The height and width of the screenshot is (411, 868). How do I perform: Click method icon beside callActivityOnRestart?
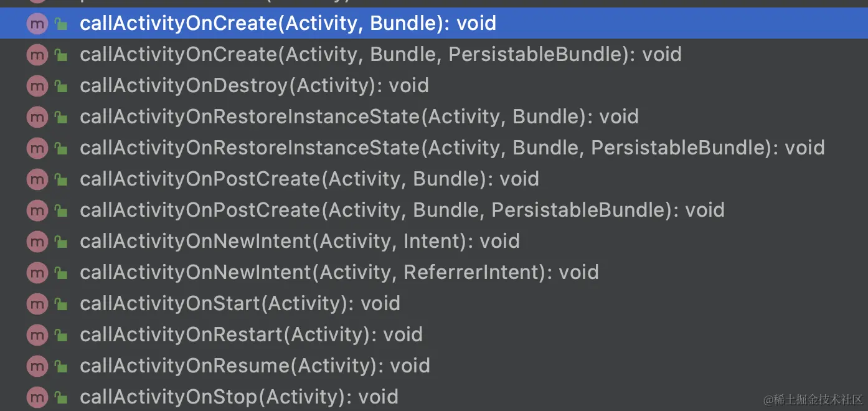click(x=37, y=335)
